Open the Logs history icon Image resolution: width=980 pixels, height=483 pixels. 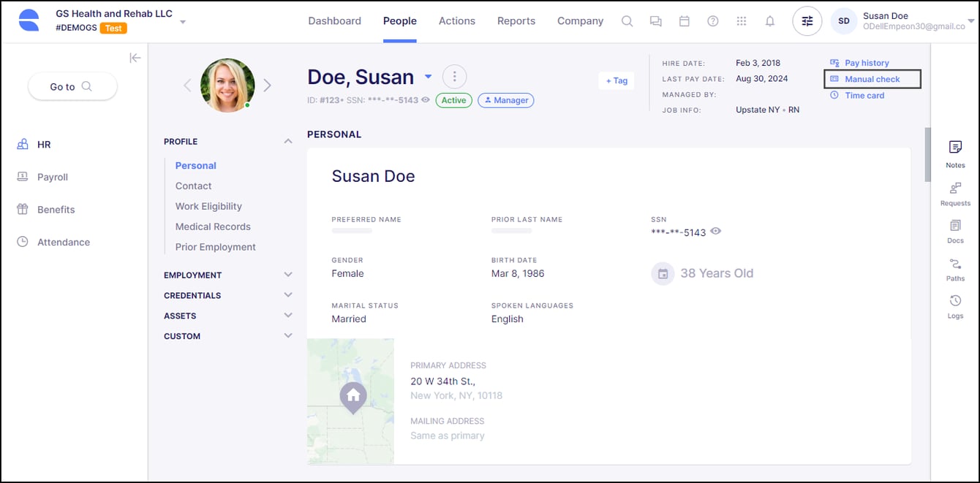[955, 301]
